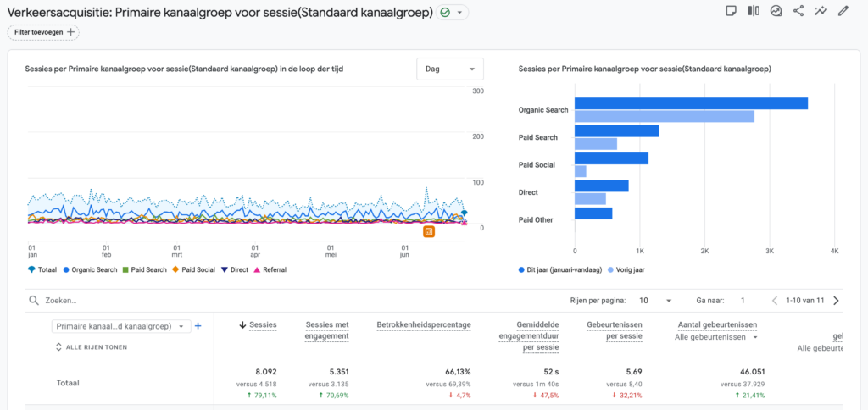Click the Paid Search dark blue bar
The image size is (868, 410).
(x=617, y=131)
